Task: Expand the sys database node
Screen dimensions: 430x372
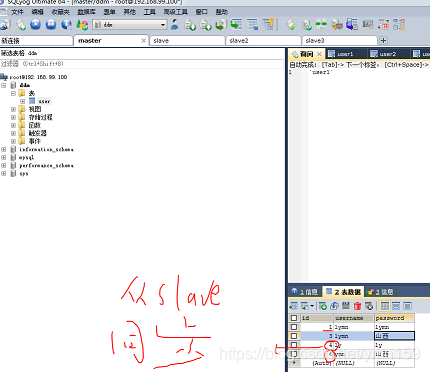Action: [4, 173]
